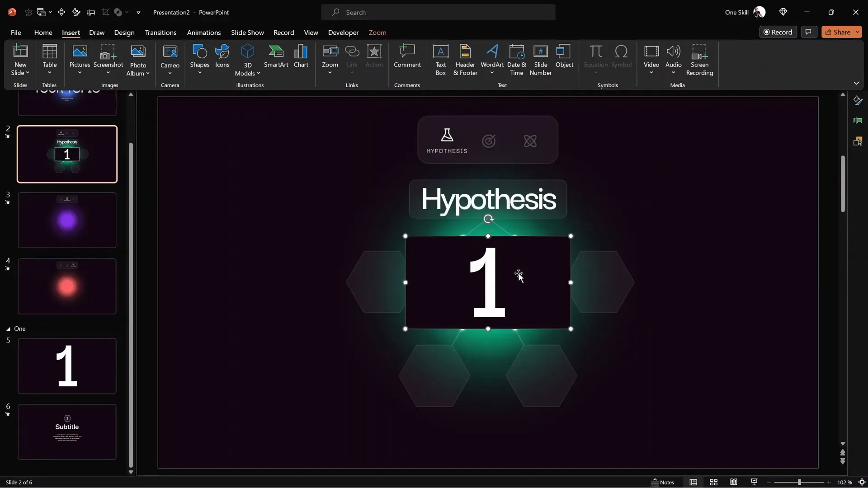
Task: Select the Hypothesis flask tab on the slide
Action: 447,141
